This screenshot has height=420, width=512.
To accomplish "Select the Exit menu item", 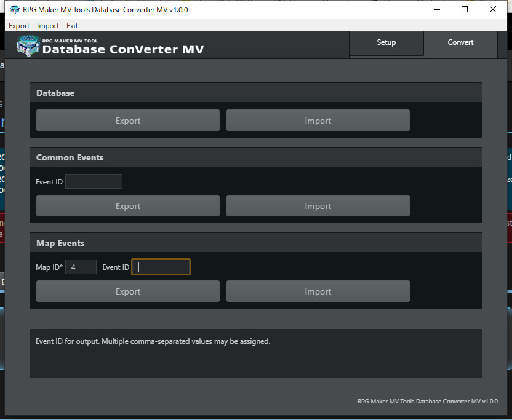I will [x=72, y=26].
